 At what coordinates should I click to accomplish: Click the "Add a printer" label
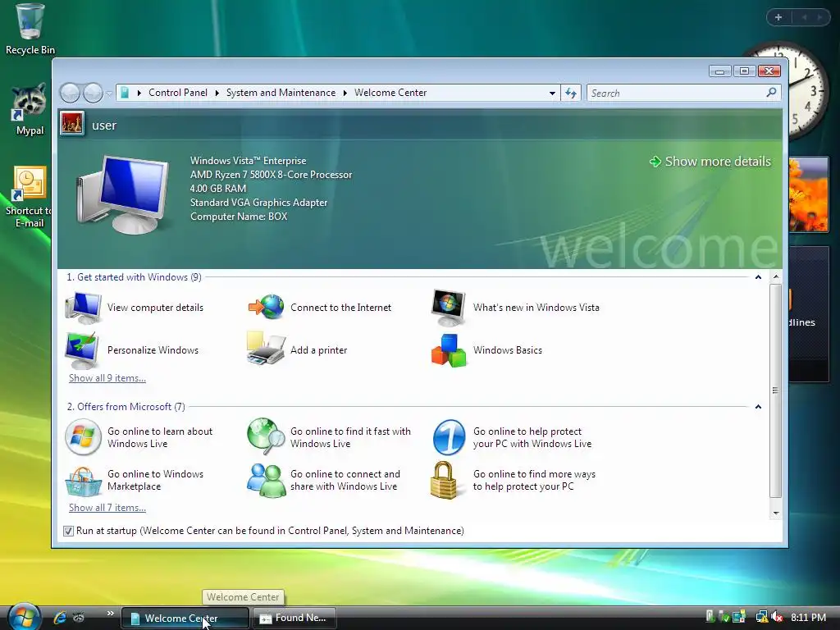coord(319,350)
